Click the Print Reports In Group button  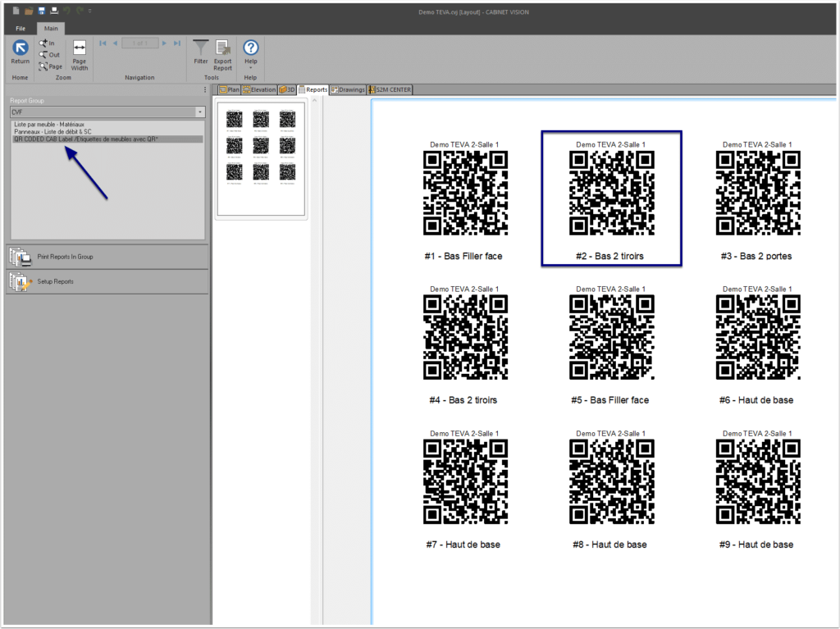63,257
